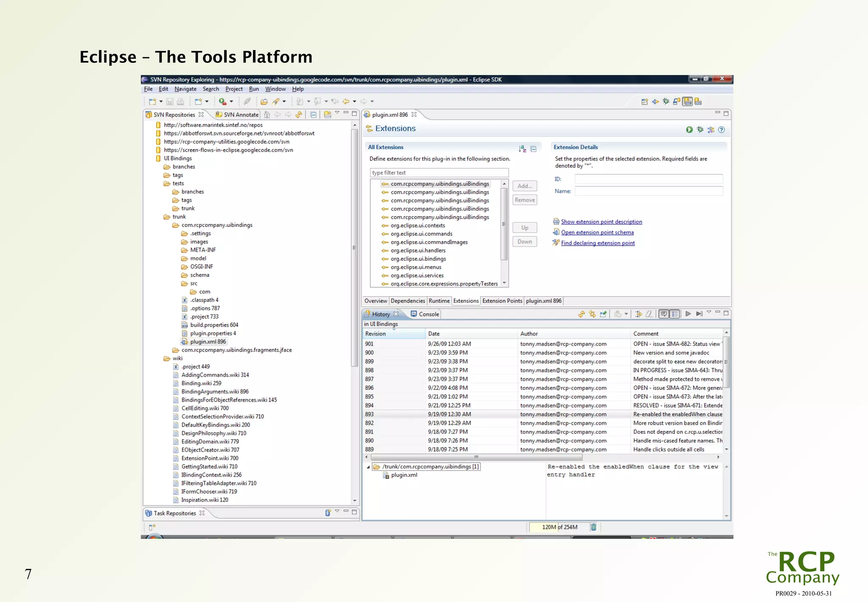Open the SVN Repository Exploring perspective icon
Viewport: 868px width, 602px height.
687,102
